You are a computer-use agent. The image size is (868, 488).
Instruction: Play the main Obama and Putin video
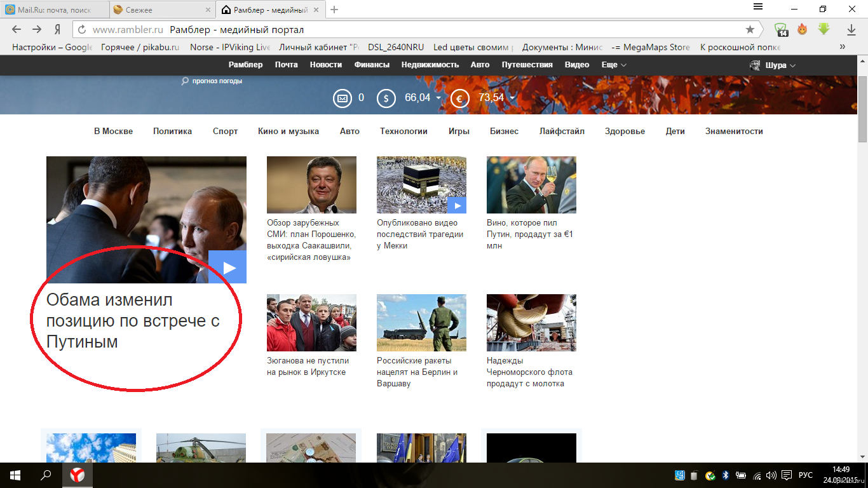pyautogui.click(x=227, y=267)
